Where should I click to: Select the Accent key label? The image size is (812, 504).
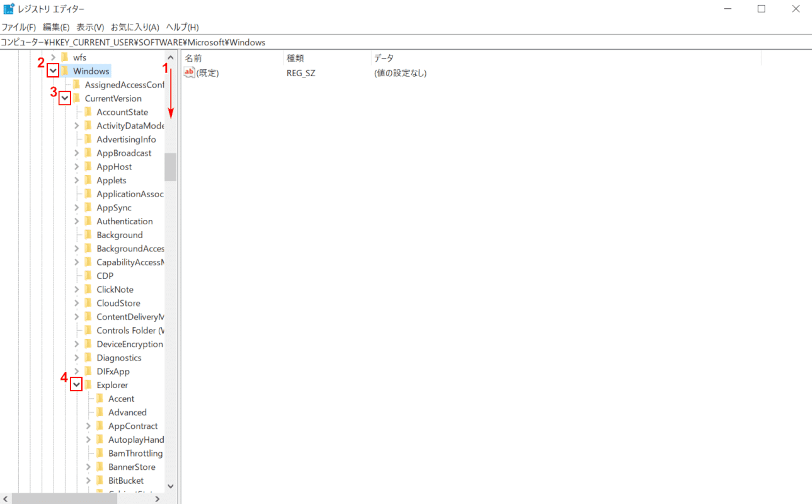pos(121,399)
